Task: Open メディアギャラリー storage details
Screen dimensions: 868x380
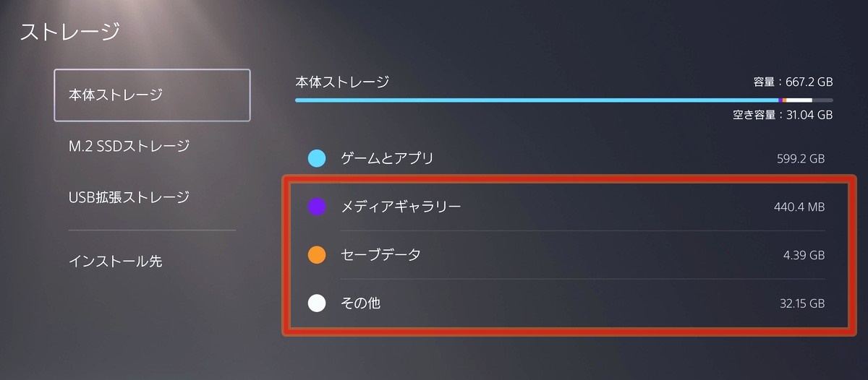Action: pos(401,207)
